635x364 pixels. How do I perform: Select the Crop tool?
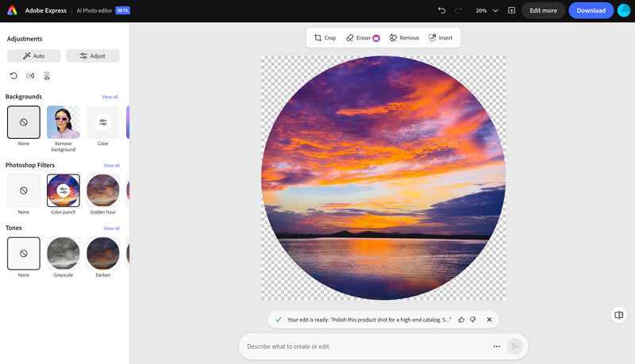325,37
